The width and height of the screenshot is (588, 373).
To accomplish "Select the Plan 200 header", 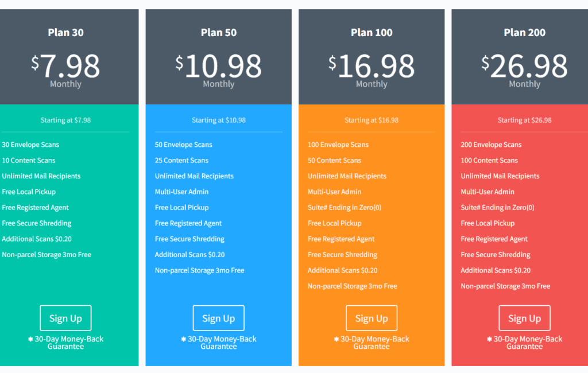I will point(524,33).
